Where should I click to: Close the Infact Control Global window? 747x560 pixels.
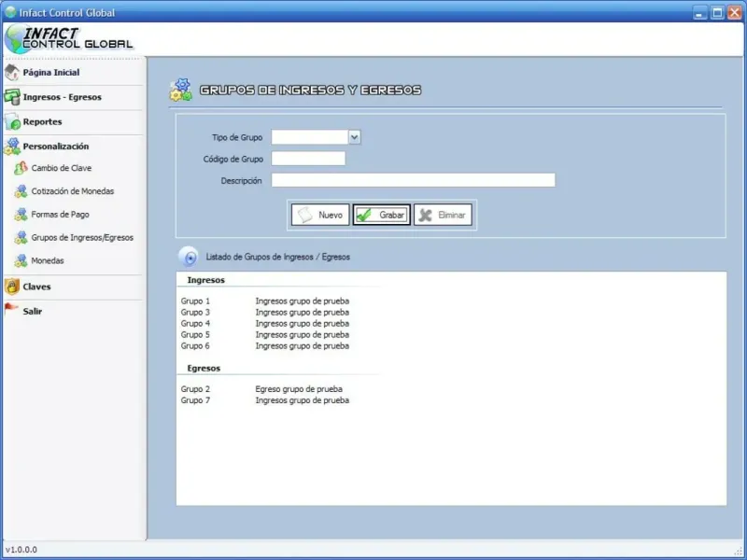[x=734, y=12]
